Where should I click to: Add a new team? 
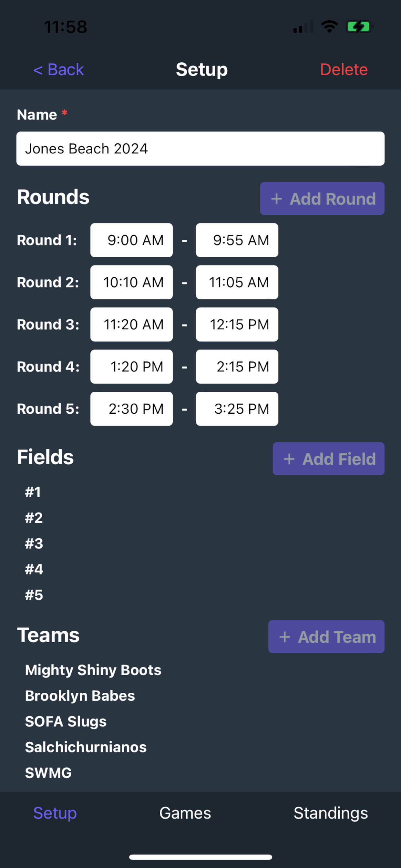(x=326, y=636)
